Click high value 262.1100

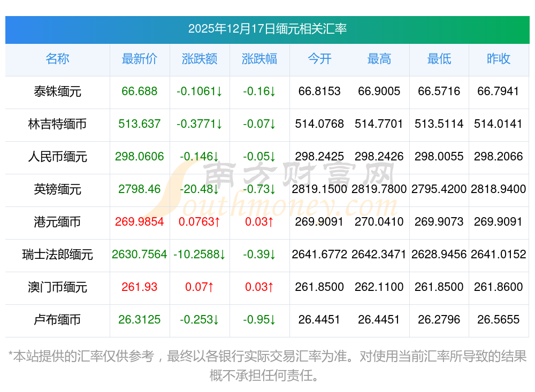[379, 287]
